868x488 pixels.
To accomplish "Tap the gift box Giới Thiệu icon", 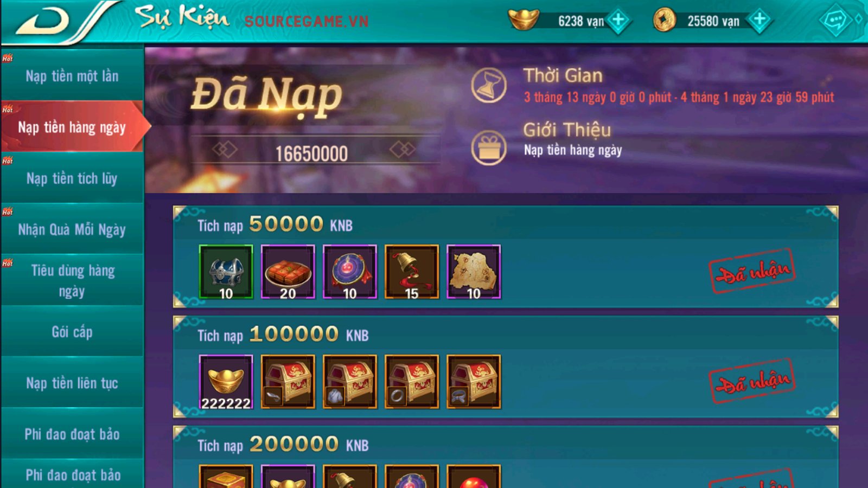I will [489, 147].
